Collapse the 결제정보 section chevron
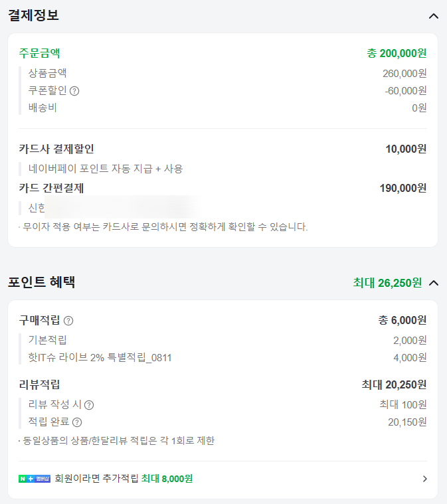The image size is (447, 504). (x=434, y=16)
